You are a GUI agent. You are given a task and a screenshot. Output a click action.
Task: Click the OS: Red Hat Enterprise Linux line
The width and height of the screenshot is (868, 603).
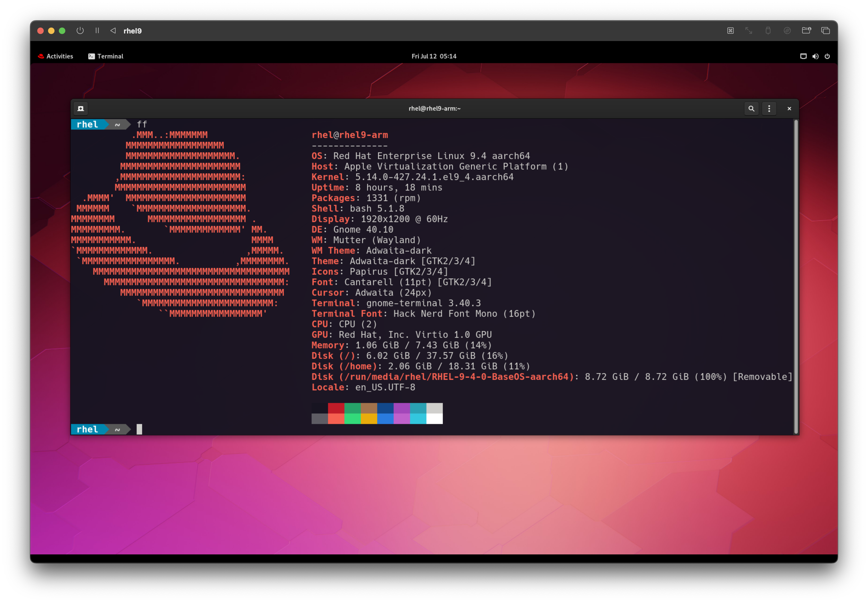tap(421, 156)
